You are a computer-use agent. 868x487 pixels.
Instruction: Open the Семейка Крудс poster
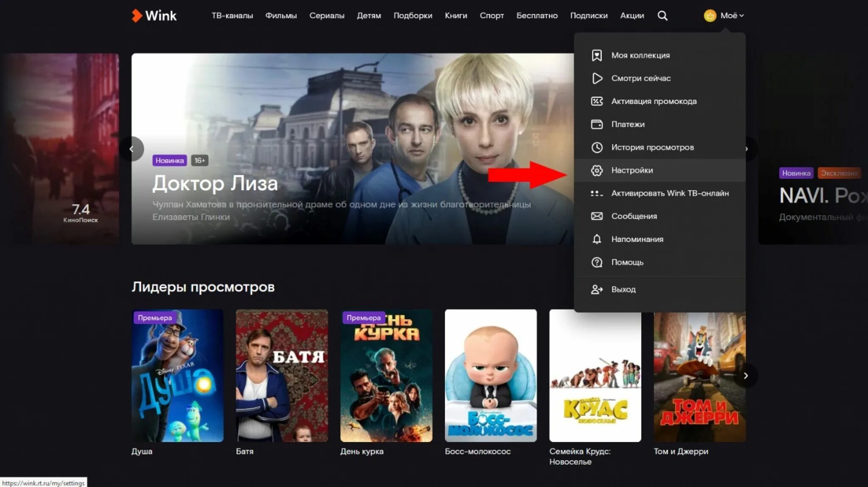[x=595, y=376]
